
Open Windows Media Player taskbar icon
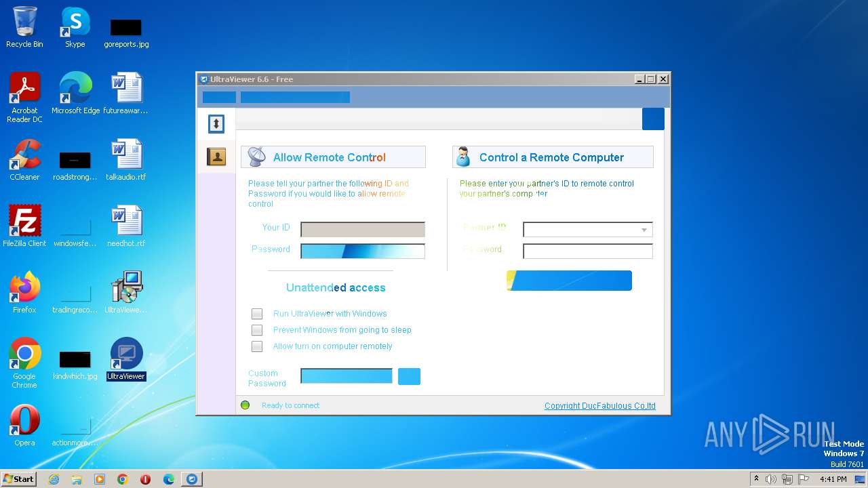click(100, 479)
